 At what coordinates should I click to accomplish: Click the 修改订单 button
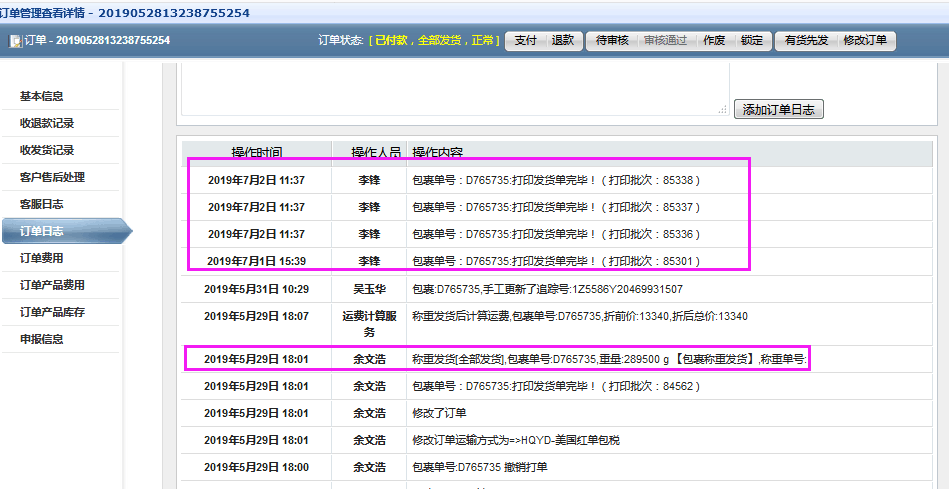865,41
